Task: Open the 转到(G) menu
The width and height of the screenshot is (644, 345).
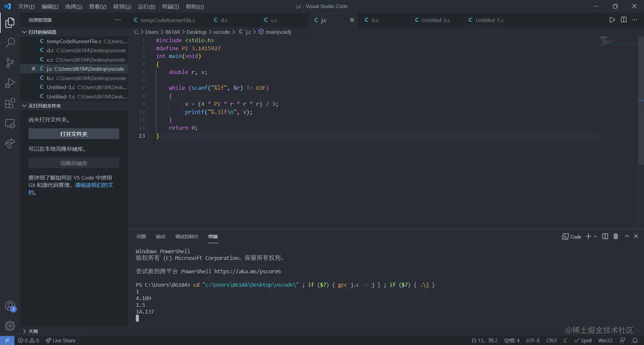Action: click(122, 6)
